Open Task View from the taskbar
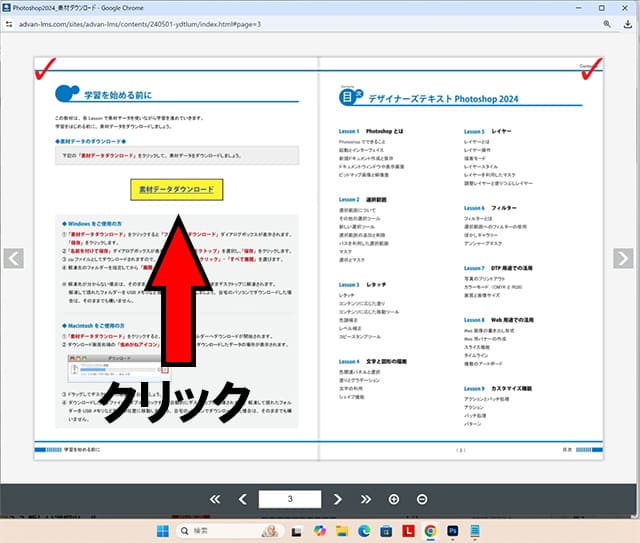This screenshot has height=543, width=640. (296, 531)
